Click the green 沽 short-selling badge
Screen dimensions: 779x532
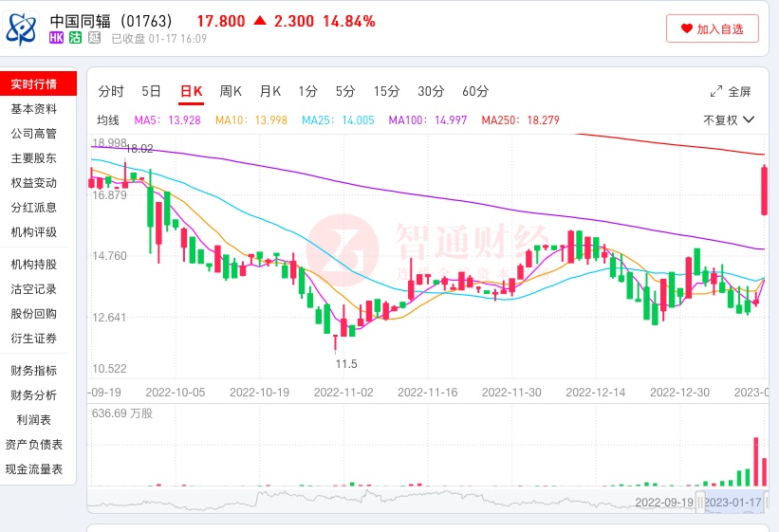[75, 38]
